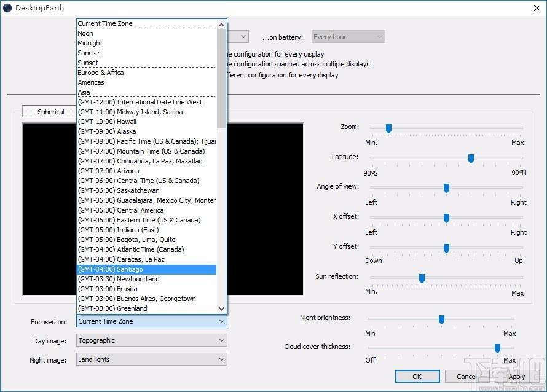The height and width of the screenshot is (392, 547).
Task: Pick the (GMT-03:00) Brasilia entry
Action: (146, 289)
